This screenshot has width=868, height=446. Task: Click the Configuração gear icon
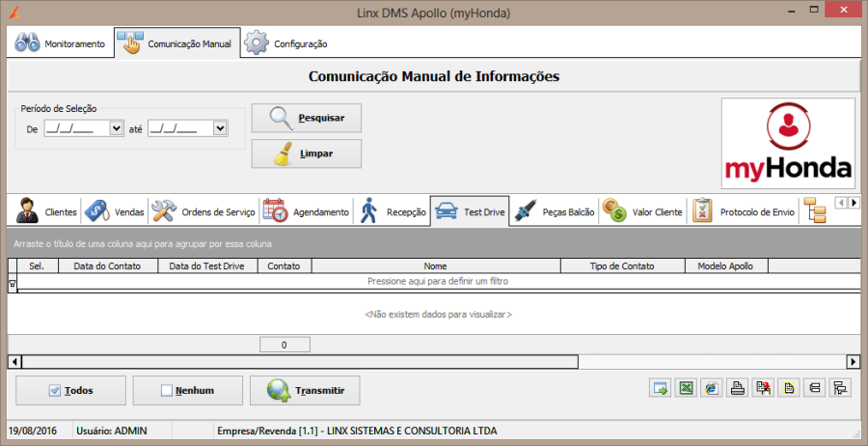257,43
